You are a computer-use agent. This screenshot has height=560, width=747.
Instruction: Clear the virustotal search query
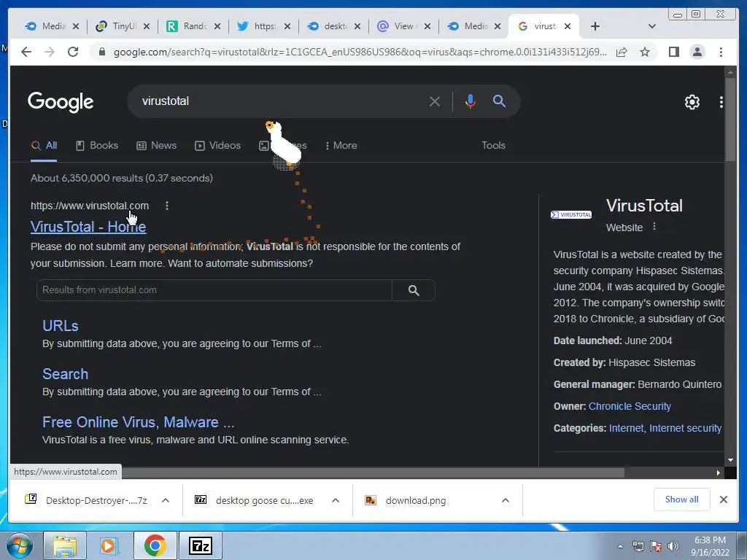(435, 101)
